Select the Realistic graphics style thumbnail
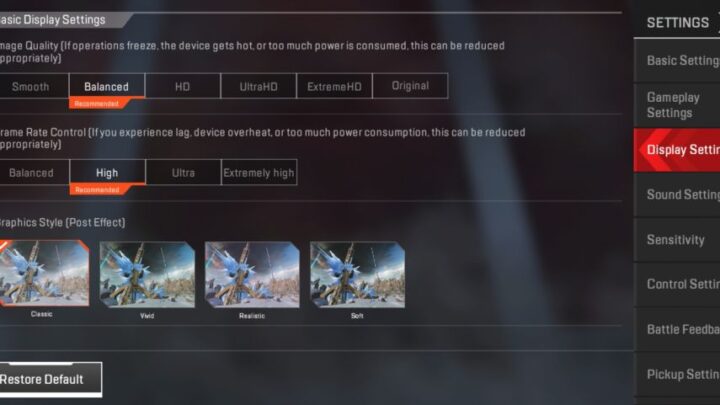The width and height of the screenshot is (720, 405). point(252,275)
